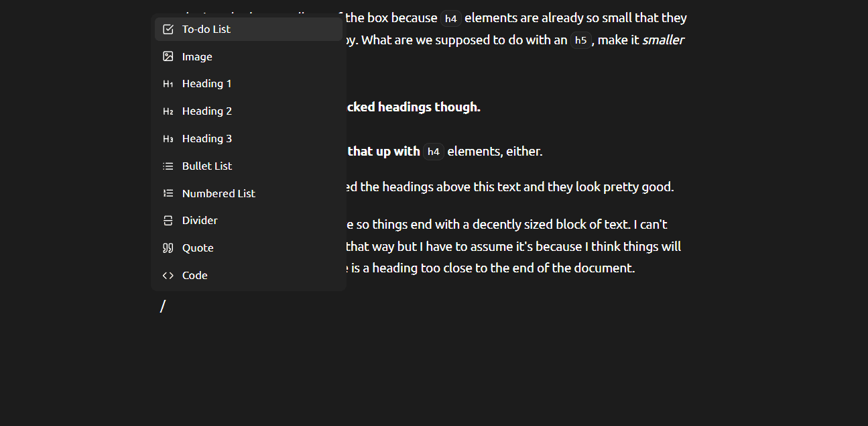Screen dimensions: 868x426
Task: Click the italic word "smaller"
Action: pyautogui.click(x=663, y=40)
